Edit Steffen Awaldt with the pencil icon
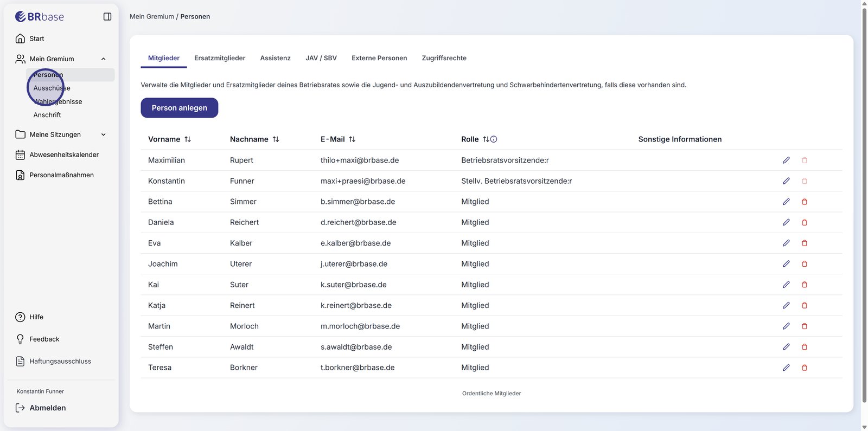Viewport: 868px width, 431px height. [x=786, y=347]
